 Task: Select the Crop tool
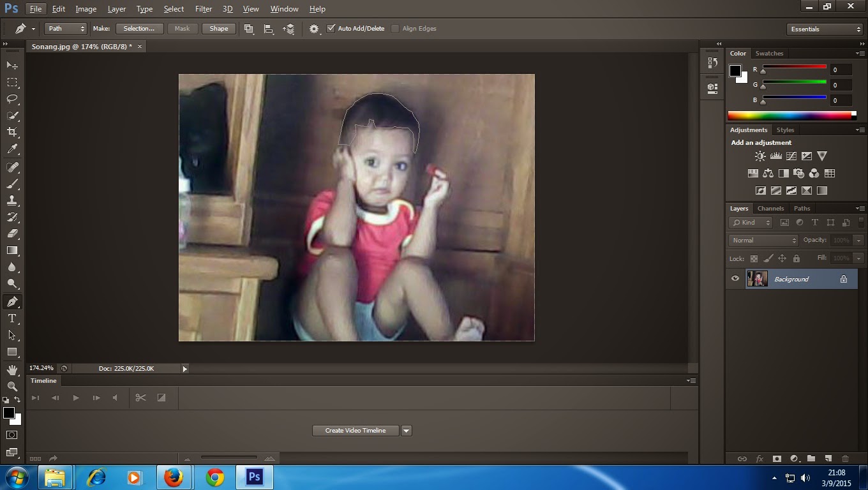click(x=12, y=132)
